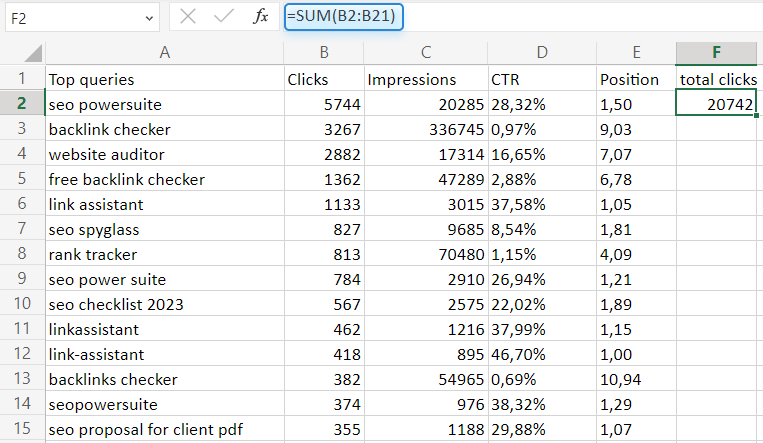
Task: Confirm the formula with the checkmark icon
Action: point(224,17)
